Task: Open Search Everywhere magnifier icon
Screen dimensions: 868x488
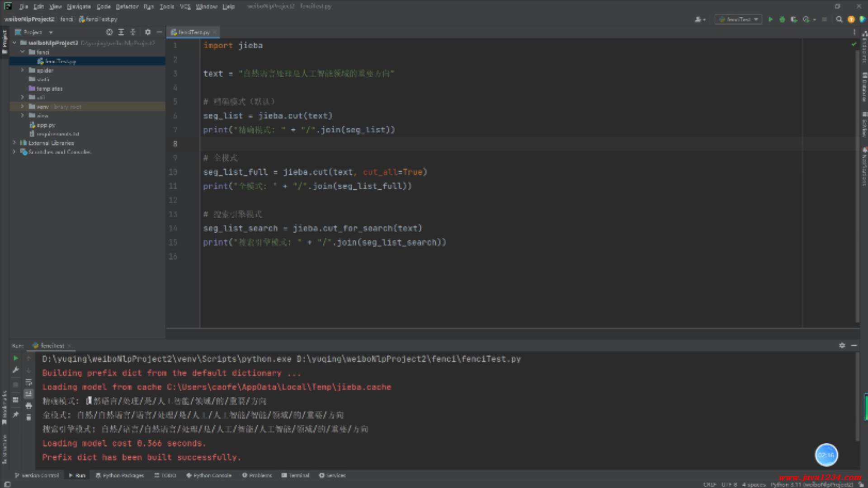Action: 839,19
